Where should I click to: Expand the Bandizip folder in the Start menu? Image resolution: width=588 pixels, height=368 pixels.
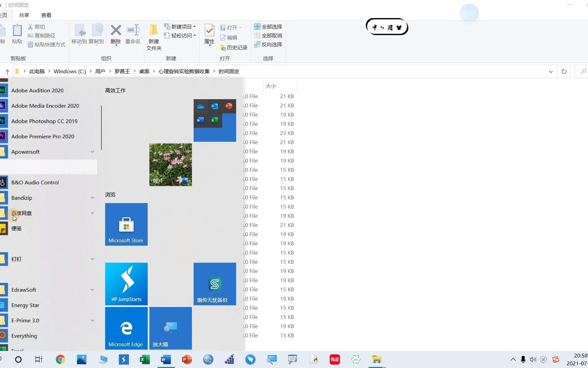pyautogui.click(x=92, y=198)
